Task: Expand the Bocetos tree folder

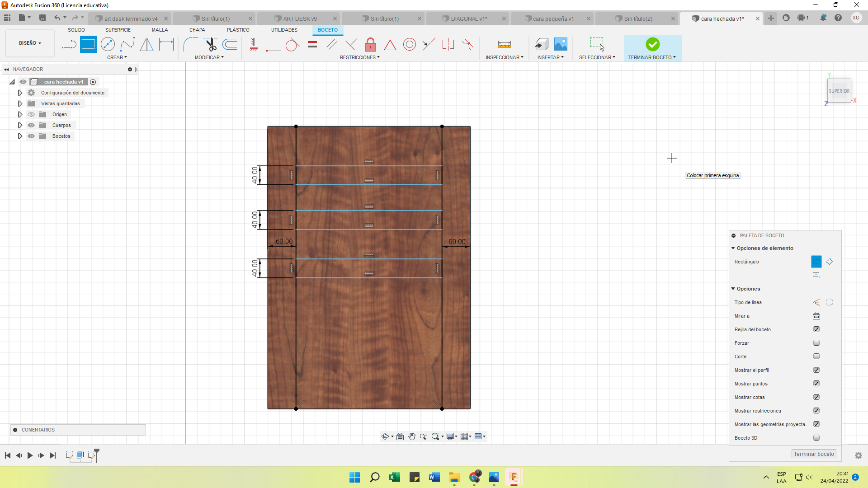Action: 20,136
